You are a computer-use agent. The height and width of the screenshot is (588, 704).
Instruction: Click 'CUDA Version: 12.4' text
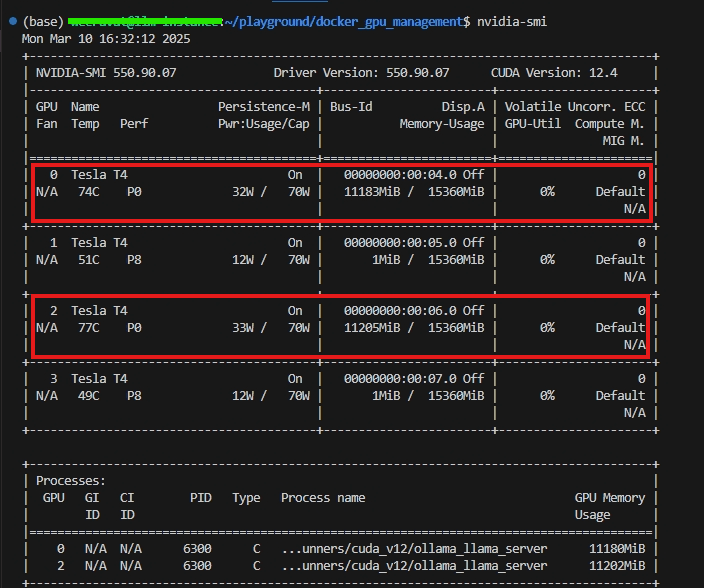(x=554, y=73)
